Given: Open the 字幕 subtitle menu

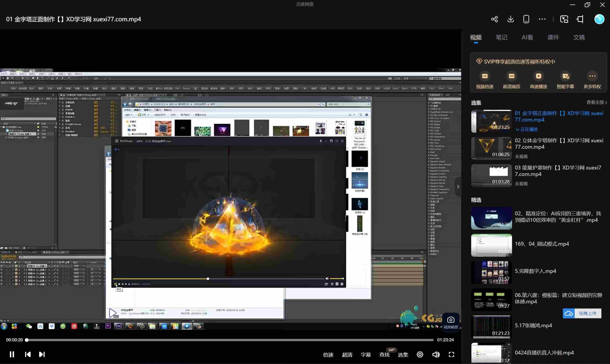Looking at the screenshot, I should tap(366, 355).
